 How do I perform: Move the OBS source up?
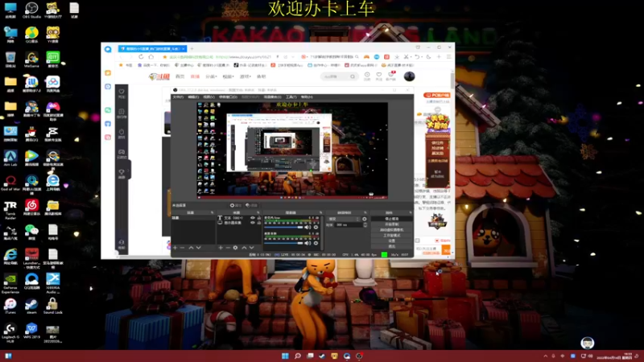click(x=244, y=248)
